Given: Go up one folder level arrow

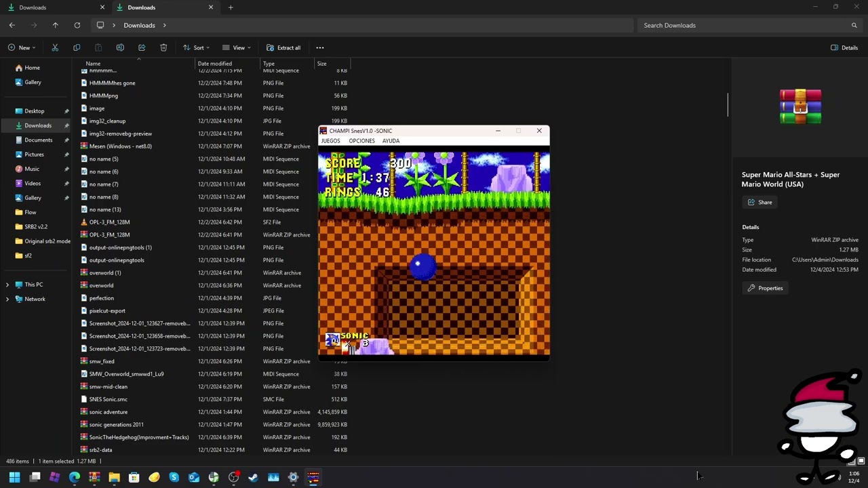Looking at the screenshot, I should pos(56,25).
